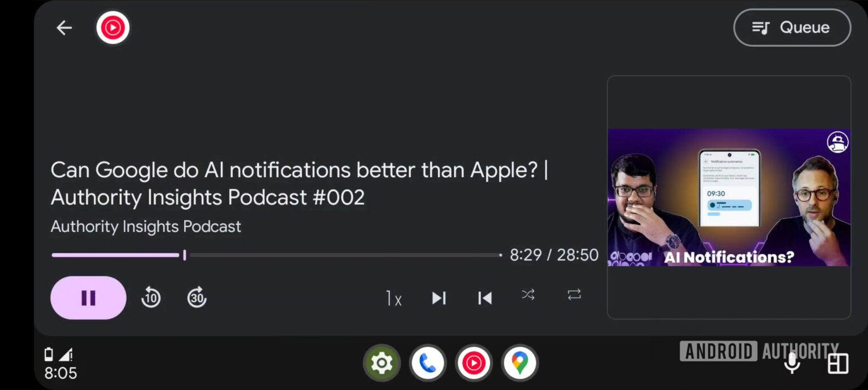Open Google Maps from the launcher bar
Screen dimensions: 868x390
click(519, 363)
